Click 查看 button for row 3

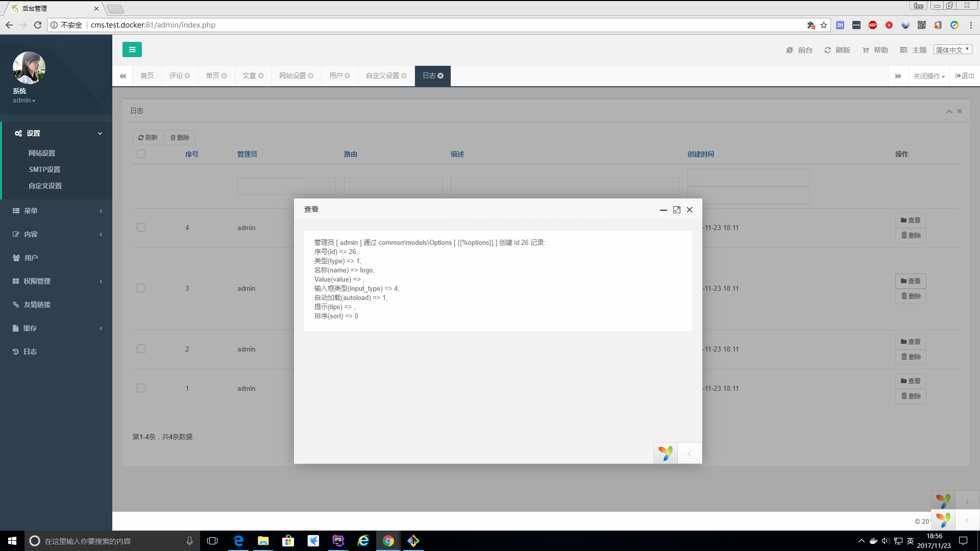[x=911, y=281]
